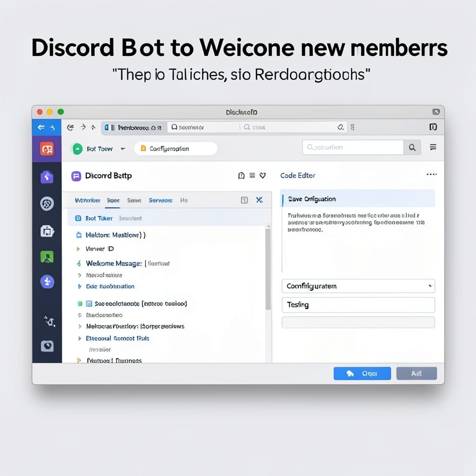Toggle the green status dot row
This screenshot has height=476, width=476.
[80, 304]
